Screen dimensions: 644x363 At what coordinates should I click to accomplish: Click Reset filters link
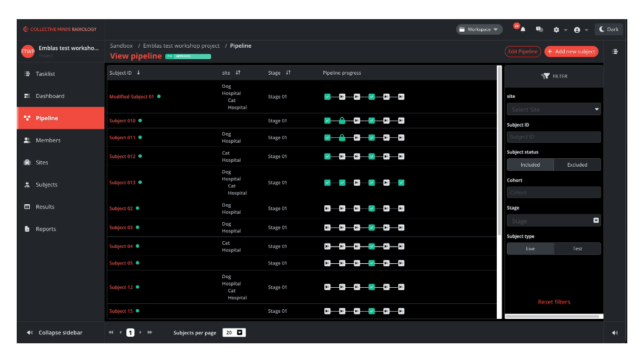[554, 302]
